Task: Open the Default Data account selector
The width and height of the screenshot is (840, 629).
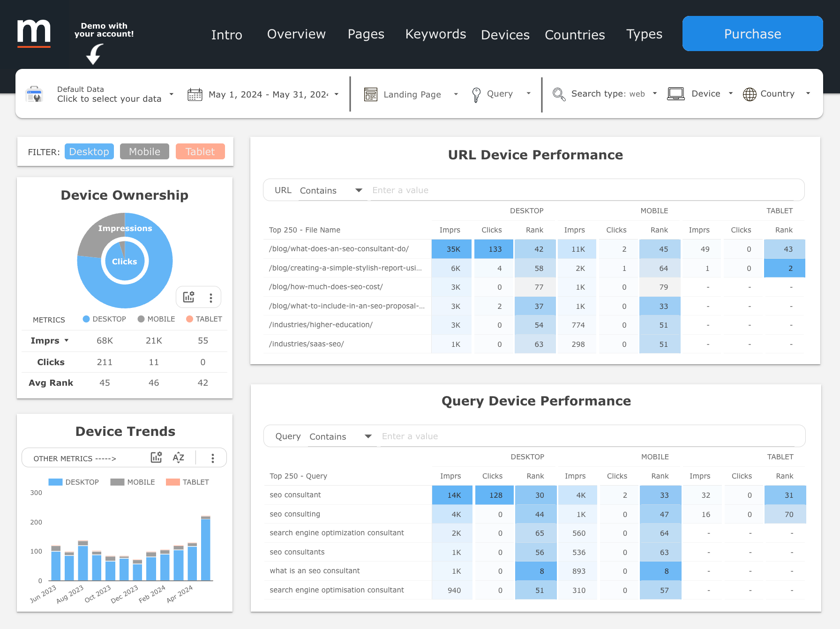Action: 109,94
